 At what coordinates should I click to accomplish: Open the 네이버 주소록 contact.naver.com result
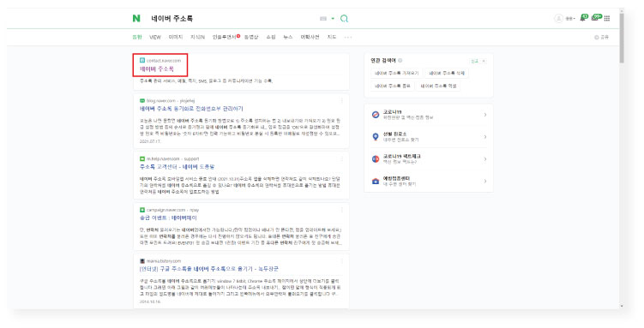pos(157,69)
